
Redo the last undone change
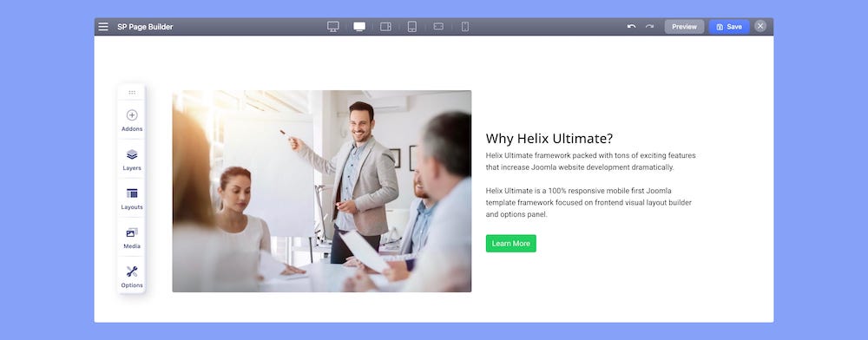[650, 27]
